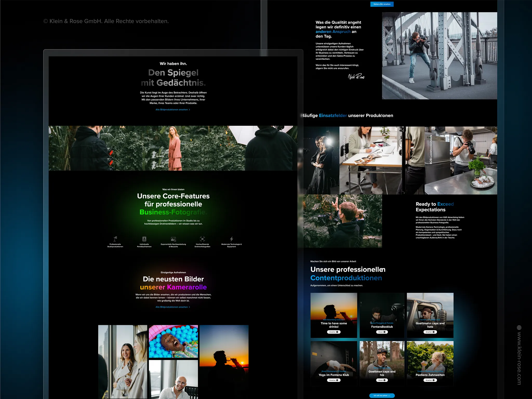Screen dimensions: 532x399
Task: Click the image retouch icon for Nachbearbeitung
Action: click(x=173, y=239)
